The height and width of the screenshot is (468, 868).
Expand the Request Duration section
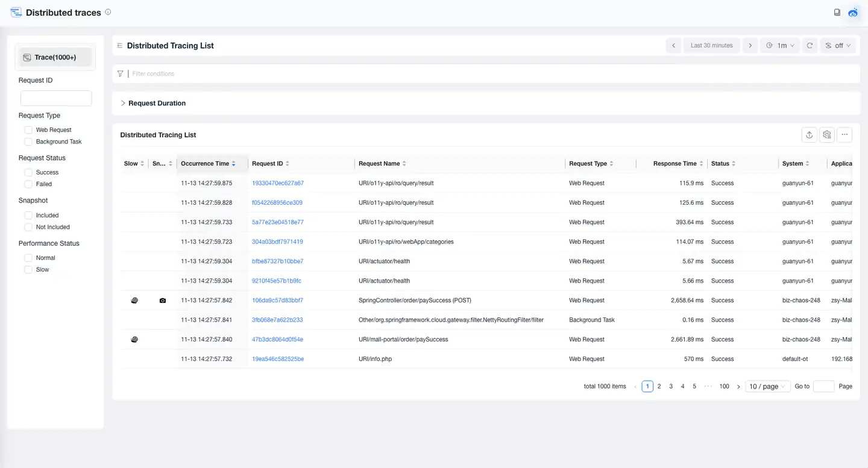coord(153,103)
